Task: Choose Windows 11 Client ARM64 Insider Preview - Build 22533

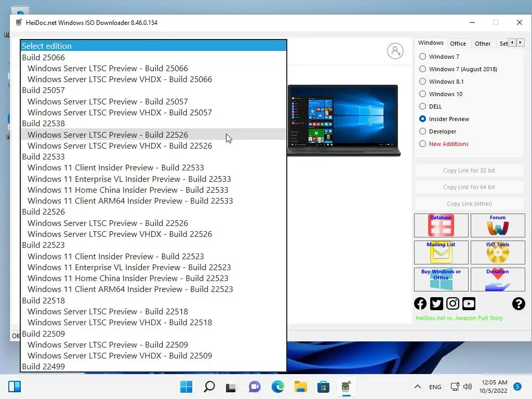Action: pos(154,201)
